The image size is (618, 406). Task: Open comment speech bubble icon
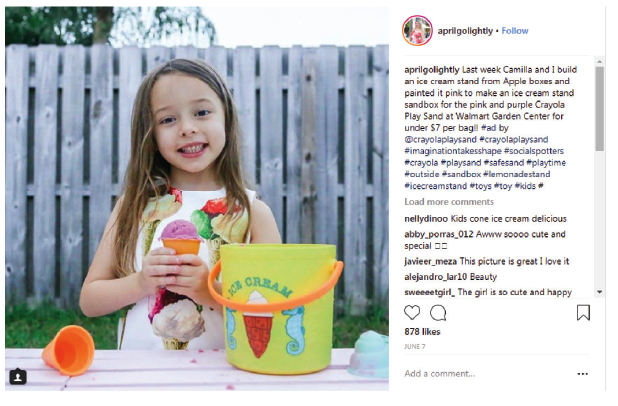pyautogui.click(x=438, y=313)
